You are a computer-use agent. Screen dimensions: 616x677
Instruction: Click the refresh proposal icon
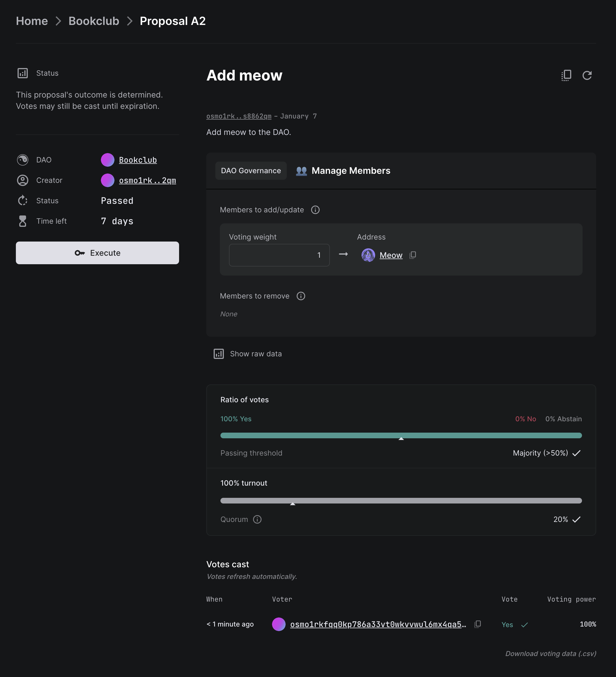[x=587, y=75]
